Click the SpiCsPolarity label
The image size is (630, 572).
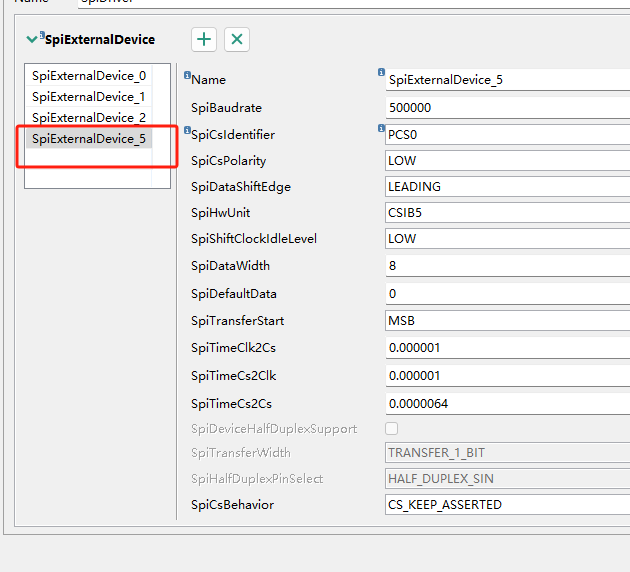point(229,161)
